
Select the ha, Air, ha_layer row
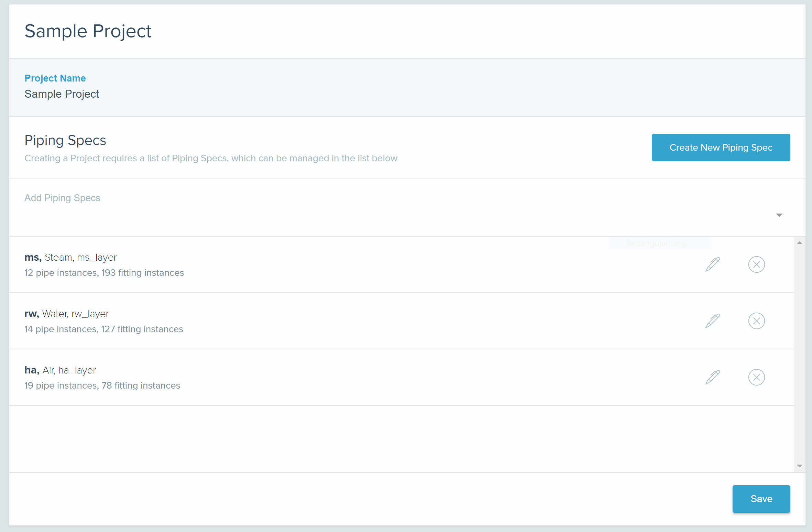(60, 370)
